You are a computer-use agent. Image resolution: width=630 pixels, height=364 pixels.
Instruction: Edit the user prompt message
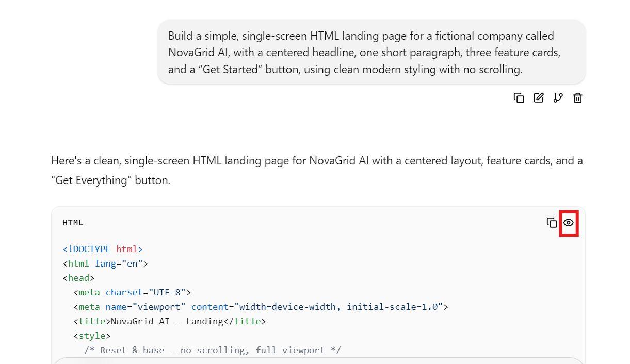(x=539, y=98)
